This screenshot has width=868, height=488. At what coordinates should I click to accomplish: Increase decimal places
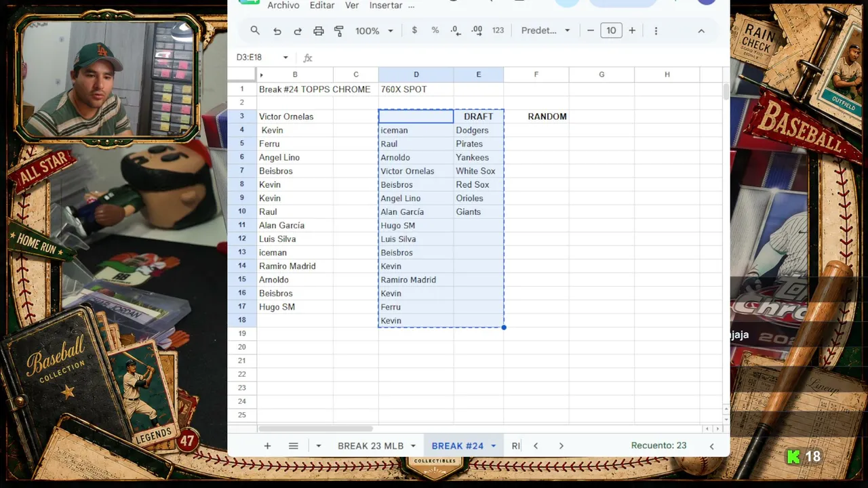477,30
